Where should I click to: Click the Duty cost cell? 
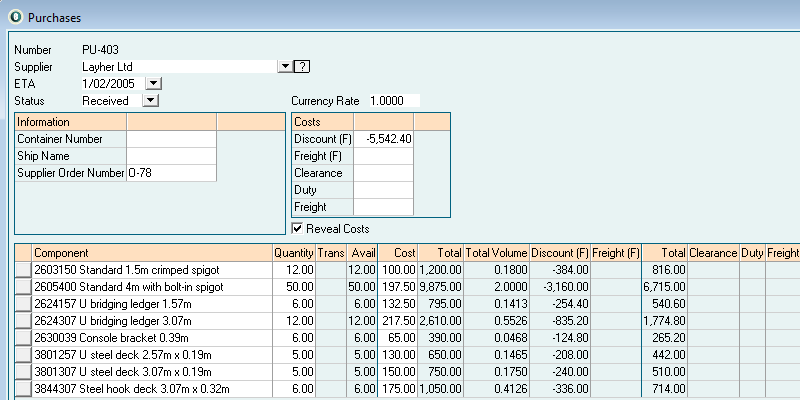click(x=384, y=190)
